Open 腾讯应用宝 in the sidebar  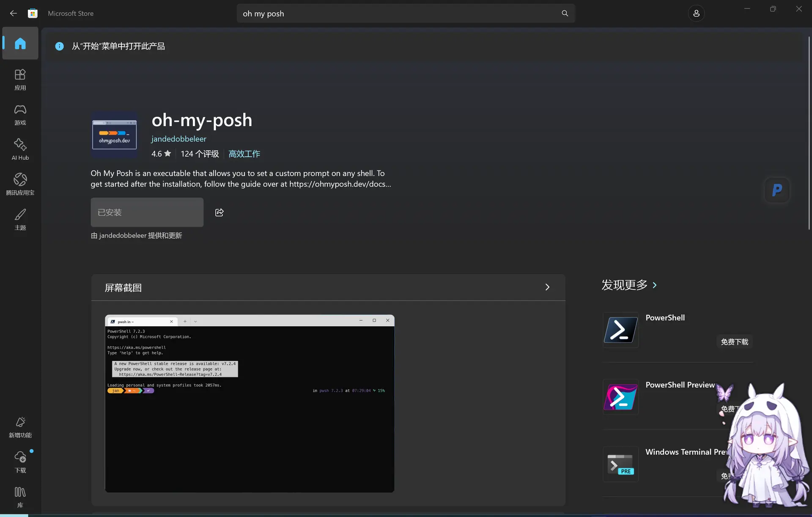coord(20,184)
